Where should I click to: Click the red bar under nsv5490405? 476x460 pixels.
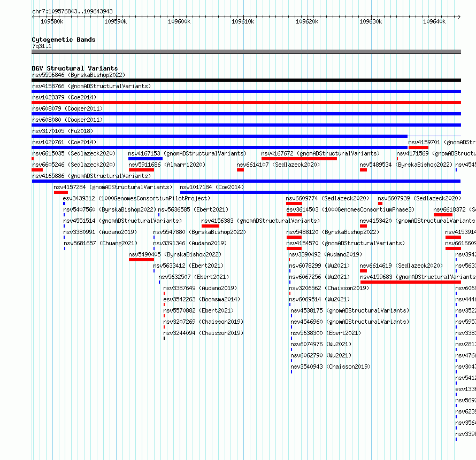click(x=142, y=260)
